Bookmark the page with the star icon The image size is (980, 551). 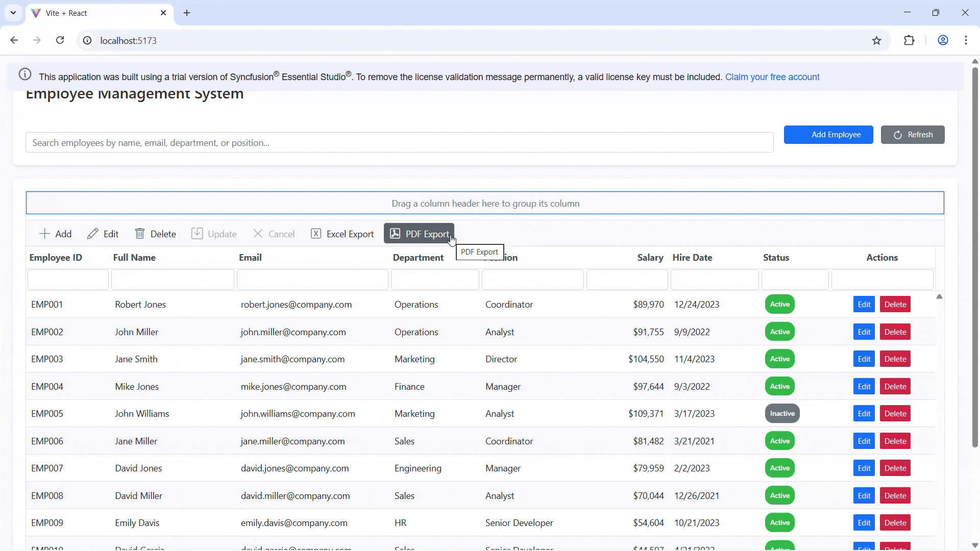pyautogui.click(x=877, y=40)
